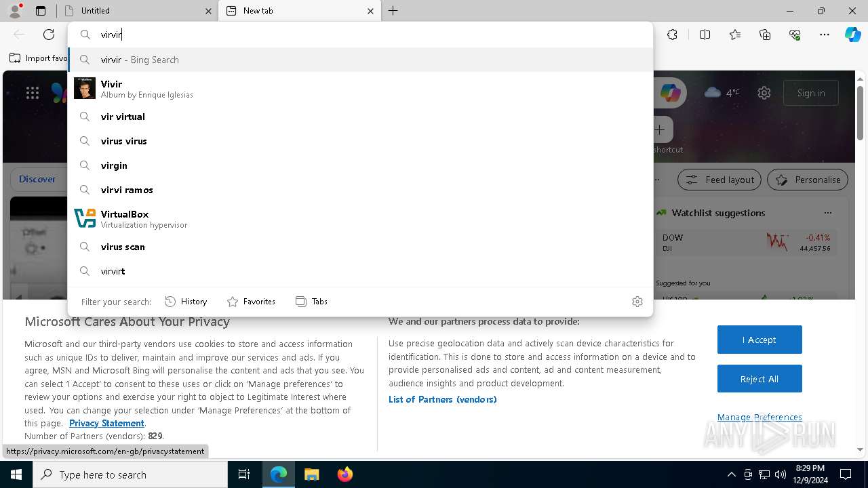This screenshot has width=868, height=488.
Task: Open the Discover feed tab
Action: click(37, 180)
